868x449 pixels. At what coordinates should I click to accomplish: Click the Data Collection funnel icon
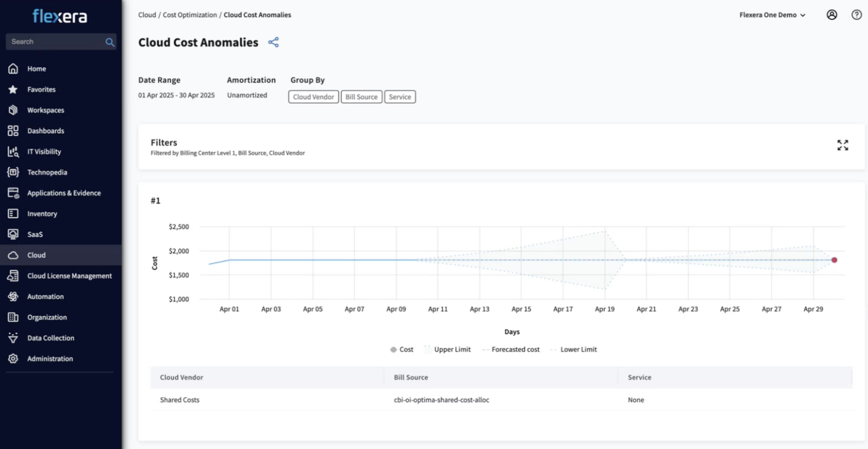point(13,338)
